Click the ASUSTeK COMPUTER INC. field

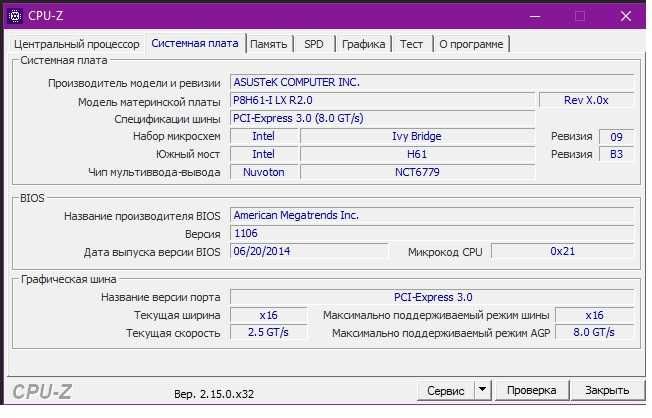pyautogui.click(x=432, y=82)
